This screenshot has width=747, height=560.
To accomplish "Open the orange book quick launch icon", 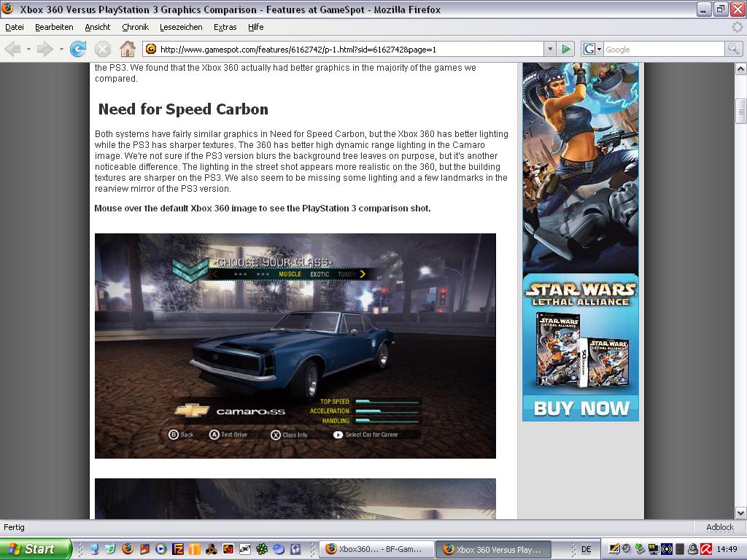I will (x=194, y=549).
